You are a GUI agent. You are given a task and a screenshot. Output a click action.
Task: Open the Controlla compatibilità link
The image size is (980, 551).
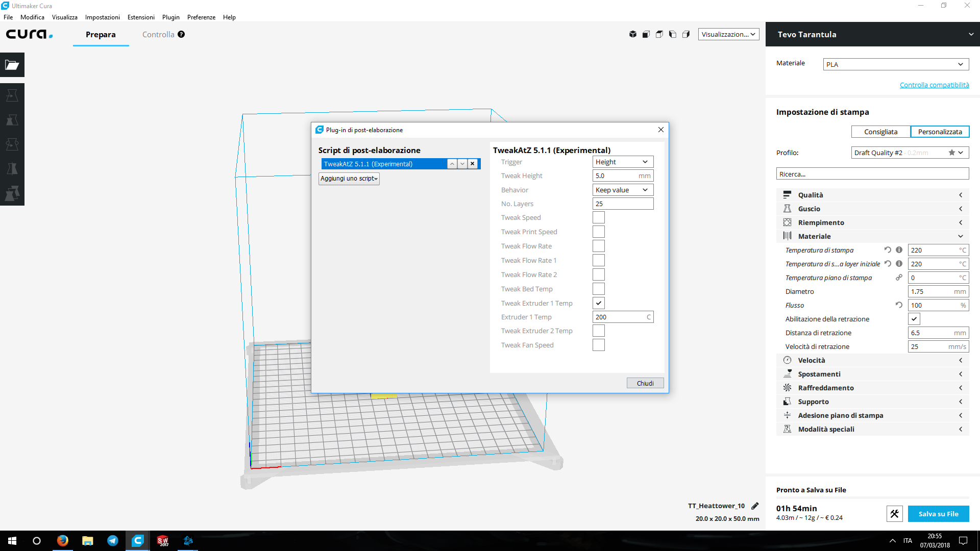(934, 85)
